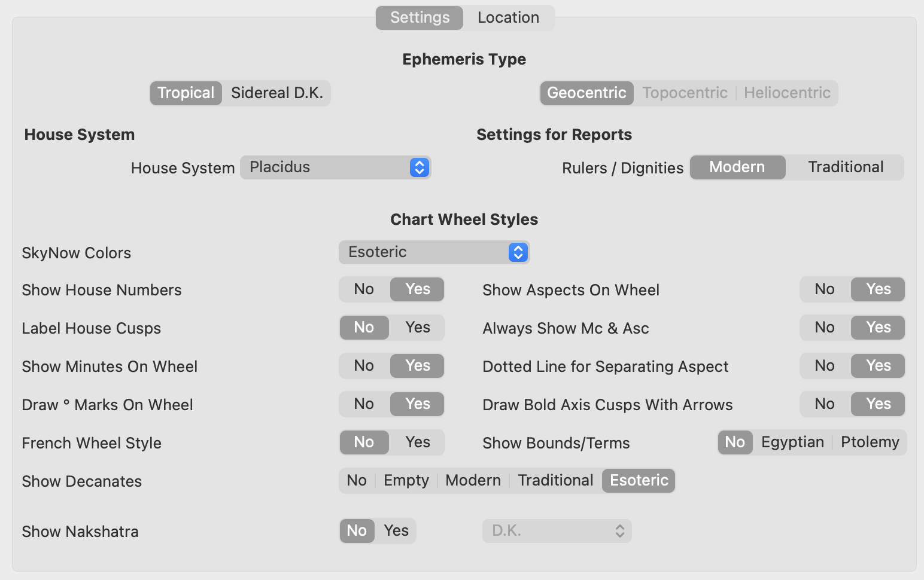Select the Settings tab

pos(420,18)
